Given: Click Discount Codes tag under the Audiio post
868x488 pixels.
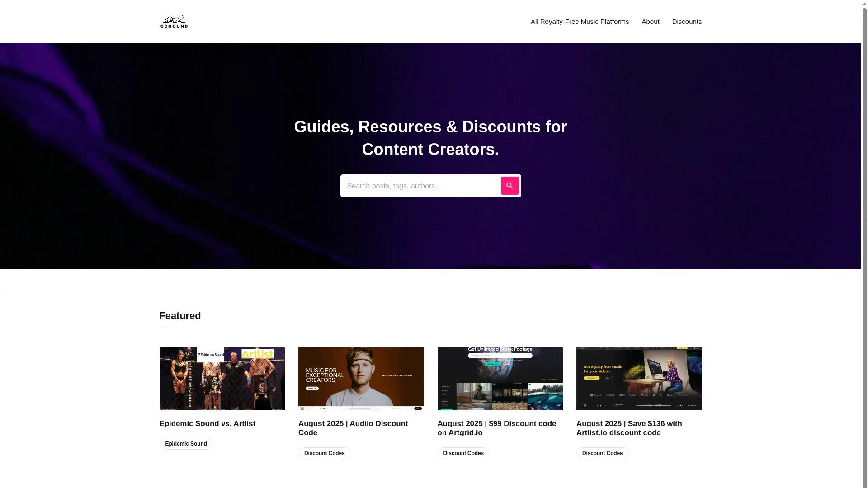Looking at the screenshot, I should [324, 453].
